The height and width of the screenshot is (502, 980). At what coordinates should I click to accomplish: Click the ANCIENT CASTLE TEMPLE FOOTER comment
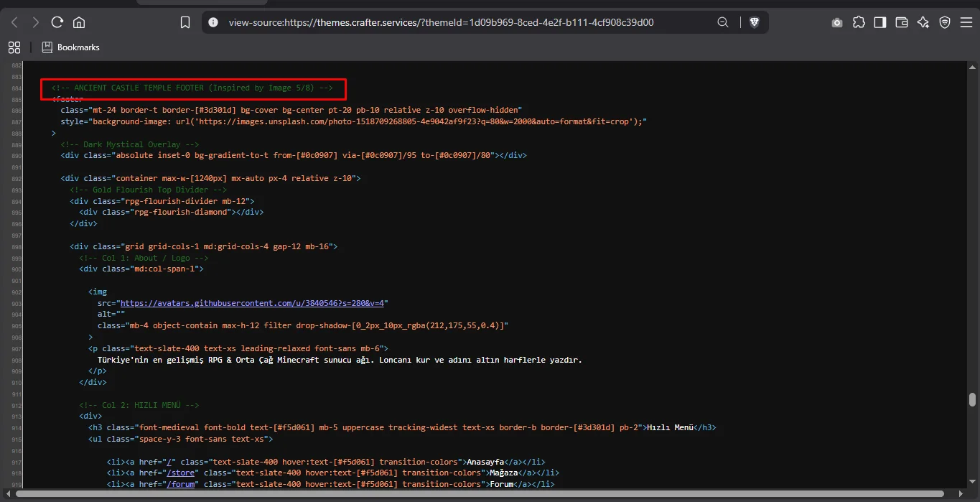(192, 88)
